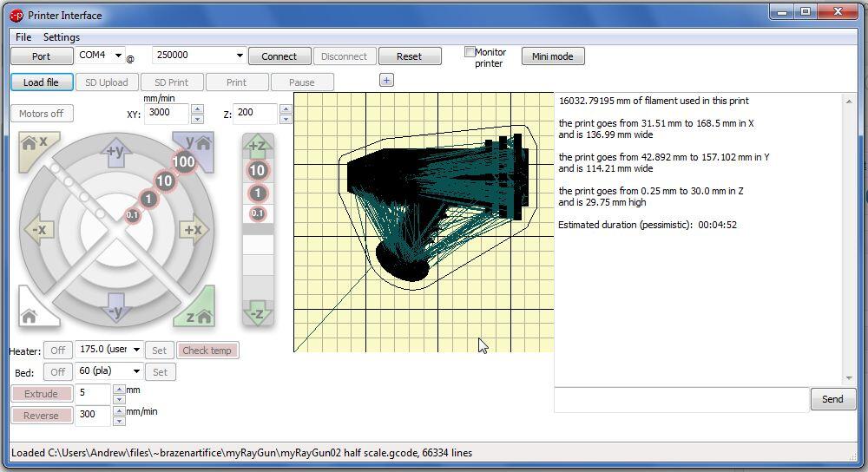Jog the printer with the +Y arrow
This screenshot has width=868, height=472.
pos(115,153)
